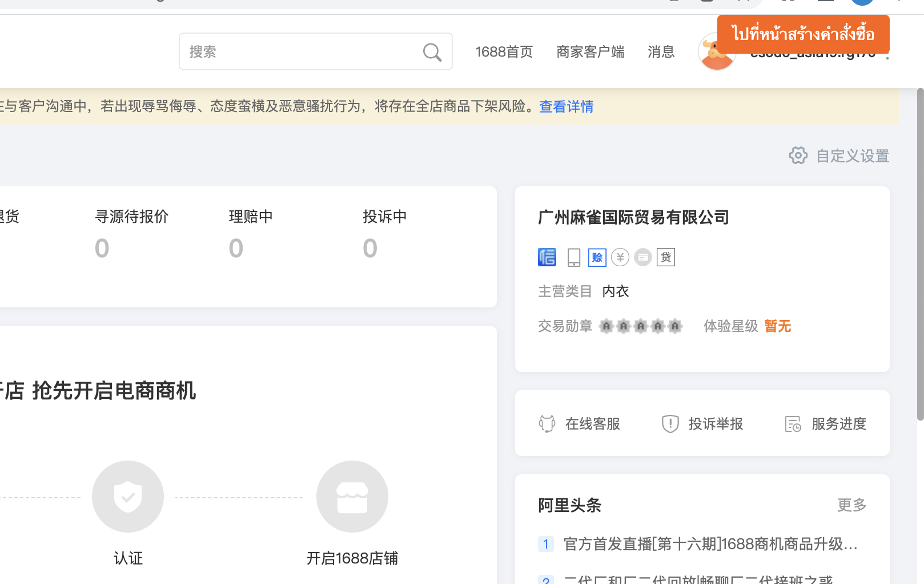Open the 1688首页 link

[504, 52]
